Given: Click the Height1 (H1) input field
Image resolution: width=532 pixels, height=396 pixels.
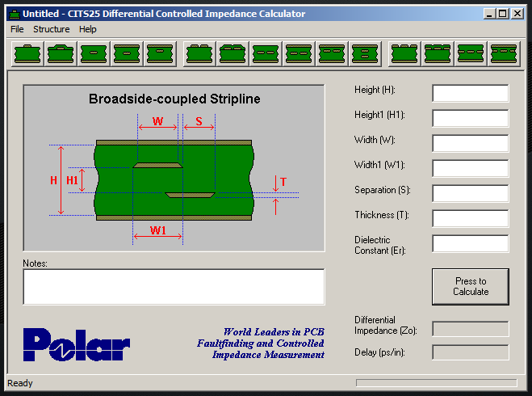Looking at the screenshot, I should 471,118.
